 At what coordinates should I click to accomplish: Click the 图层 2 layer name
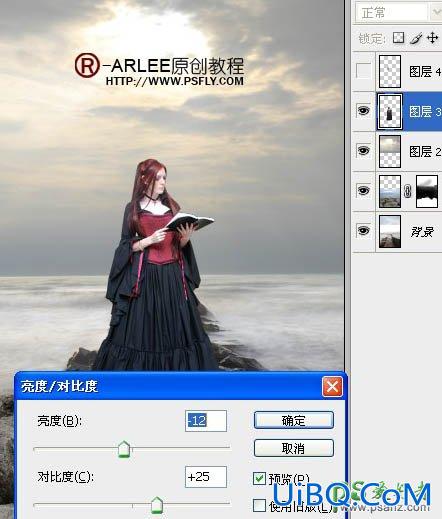[x=425, y=151]
